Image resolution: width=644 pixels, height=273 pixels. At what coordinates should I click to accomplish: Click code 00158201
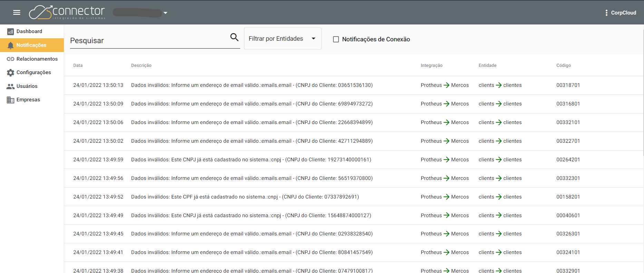click(568, 197)
